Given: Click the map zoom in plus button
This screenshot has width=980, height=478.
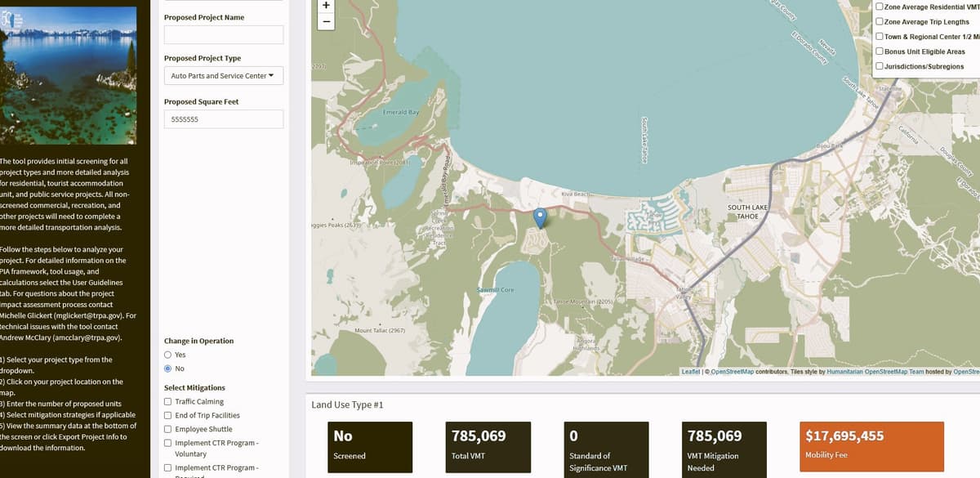Looking at the screenshot, I should tap(326, 5).
